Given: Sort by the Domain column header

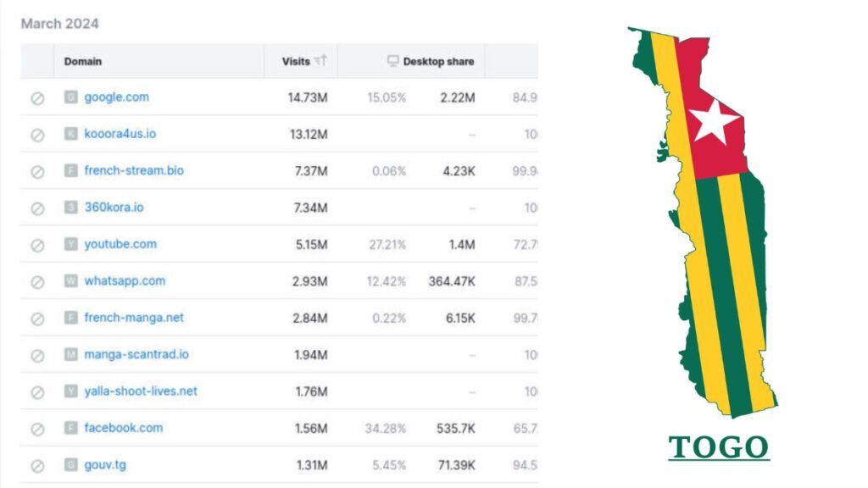Looking at the screenshot, I should (82, 61).
